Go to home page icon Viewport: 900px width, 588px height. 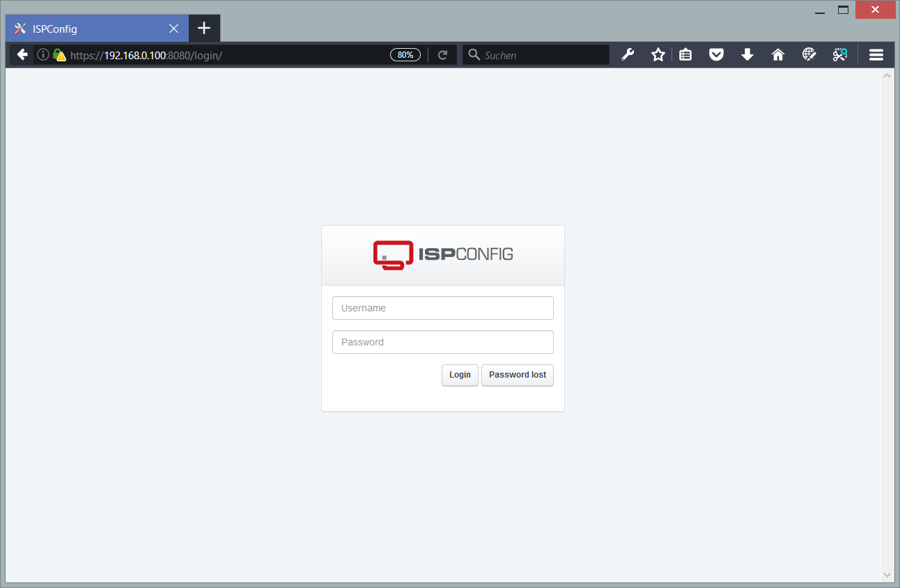tap(778, 54)
